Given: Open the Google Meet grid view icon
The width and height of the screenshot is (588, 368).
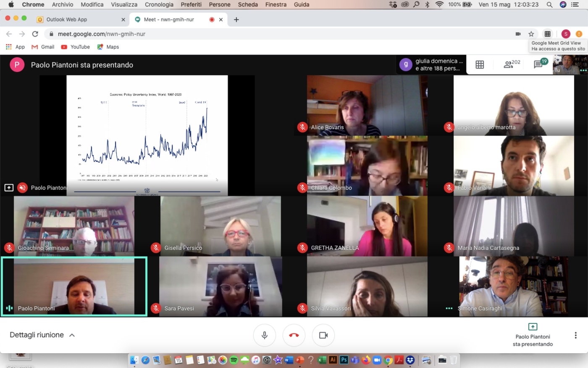Looking at the screenshot, I should click(480, 64).
